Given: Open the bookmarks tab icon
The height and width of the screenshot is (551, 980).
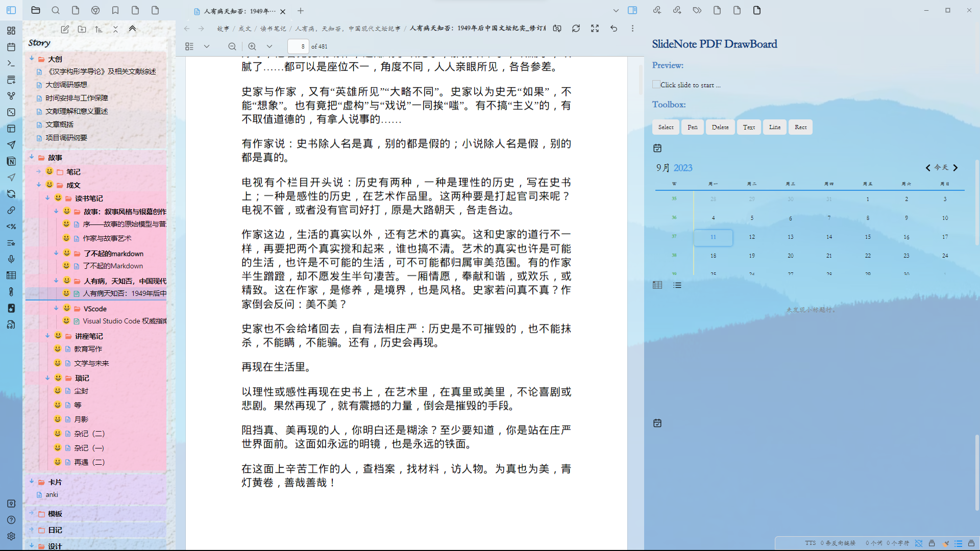Looking at the screenshot, I should click(115, 10).
